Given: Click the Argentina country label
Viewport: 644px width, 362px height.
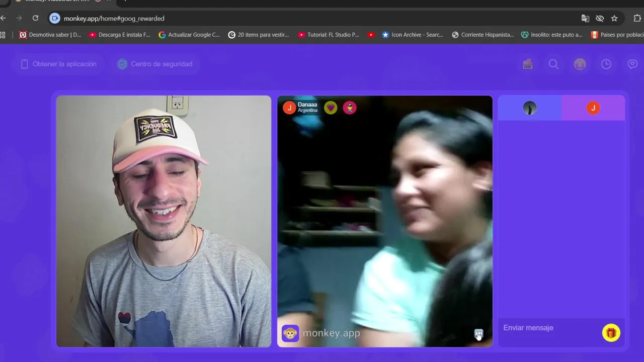Looking at the screenshot, I should (x=307, y=111).
